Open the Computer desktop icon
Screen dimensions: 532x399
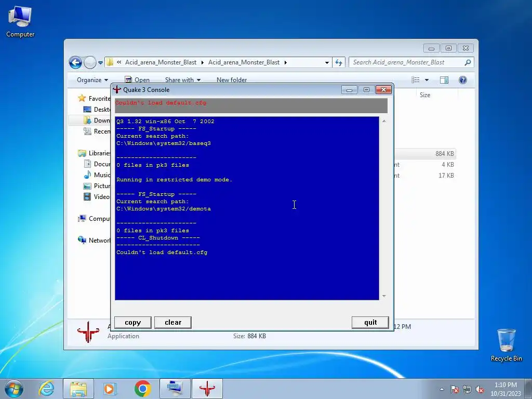pyautogui.click(x=20, y=22)
